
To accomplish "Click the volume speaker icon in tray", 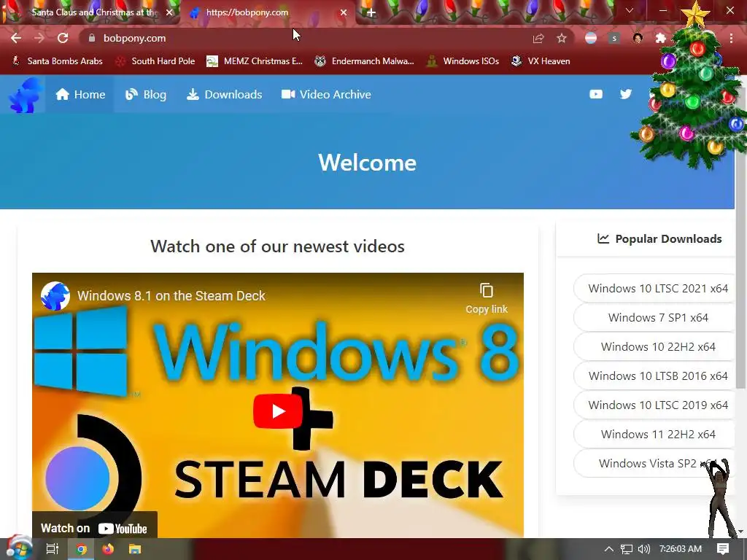I will click(x=643, y=549).
